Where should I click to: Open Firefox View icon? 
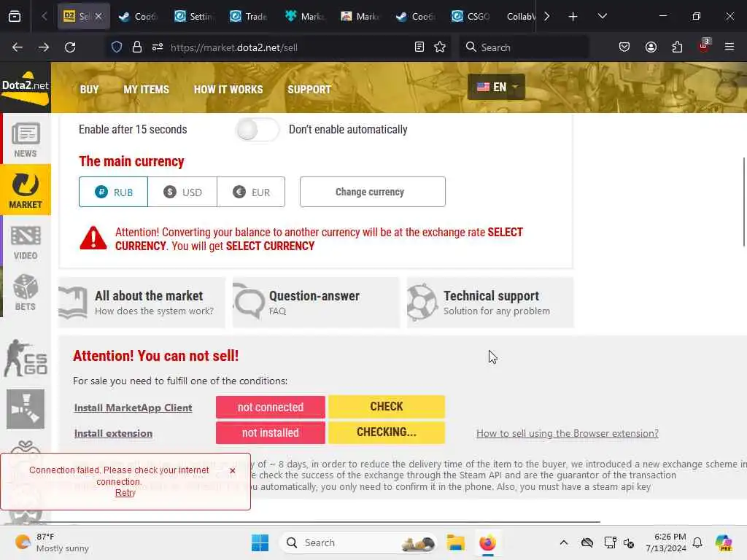[15, 16]
